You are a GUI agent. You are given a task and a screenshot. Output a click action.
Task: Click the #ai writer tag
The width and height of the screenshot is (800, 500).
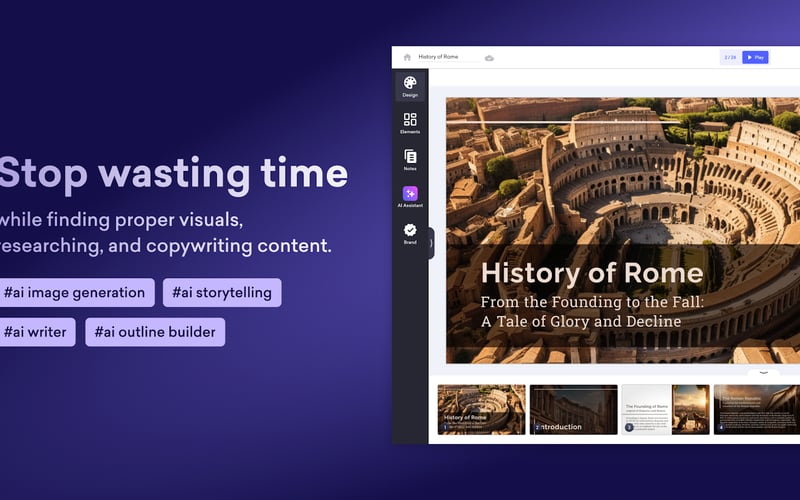click(36, 332)
